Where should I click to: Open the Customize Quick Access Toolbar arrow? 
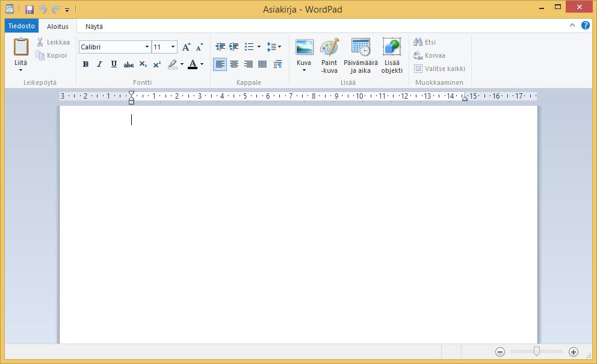[67, 10]
